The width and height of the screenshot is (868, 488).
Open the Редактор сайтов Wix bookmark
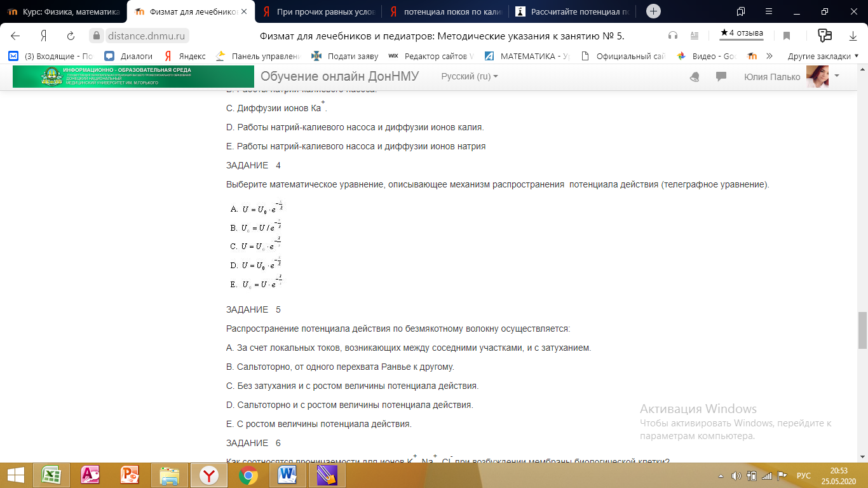click(x=431, y=56)
